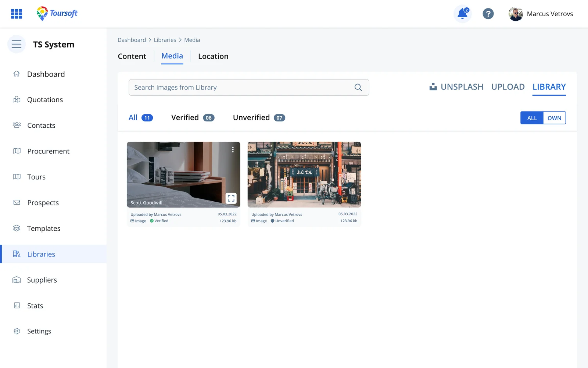588x368 pixels.
Task: Click the Contacts people icon
Action: tap(17, 125)
